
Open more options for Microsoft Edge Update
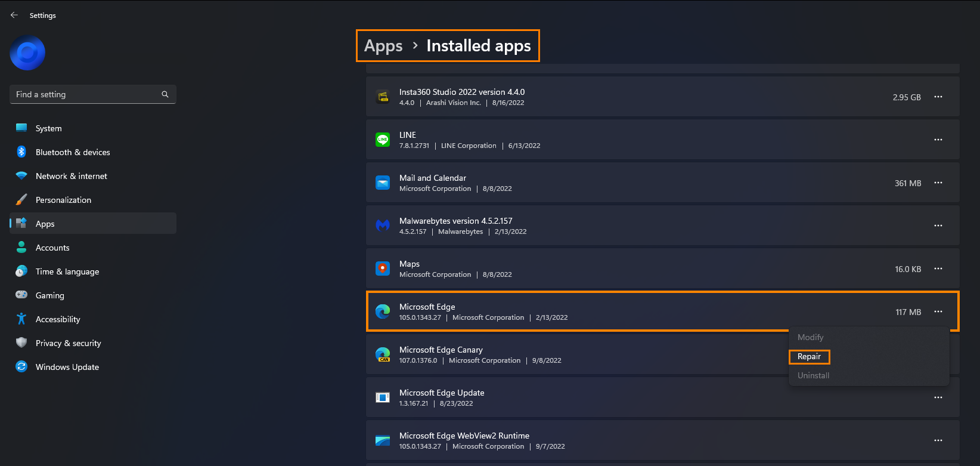[938, 397]
